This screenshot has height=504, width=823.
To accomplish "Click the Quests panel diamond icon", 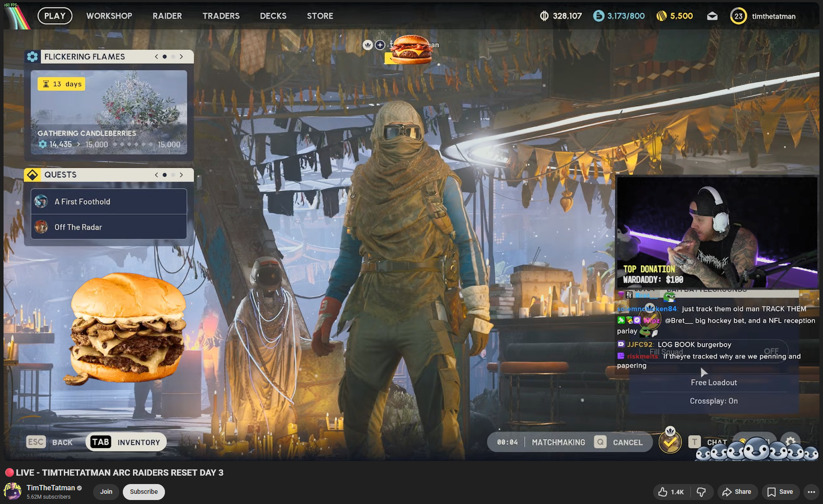I will click(32, 175).
